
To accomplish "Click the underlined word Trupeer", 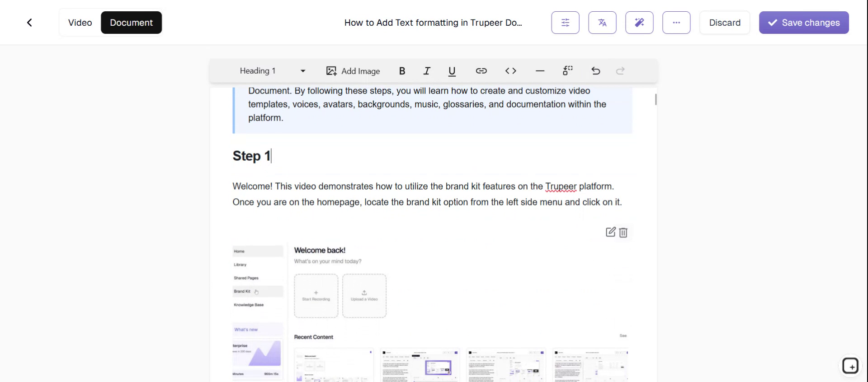I will tap(561, 186).
